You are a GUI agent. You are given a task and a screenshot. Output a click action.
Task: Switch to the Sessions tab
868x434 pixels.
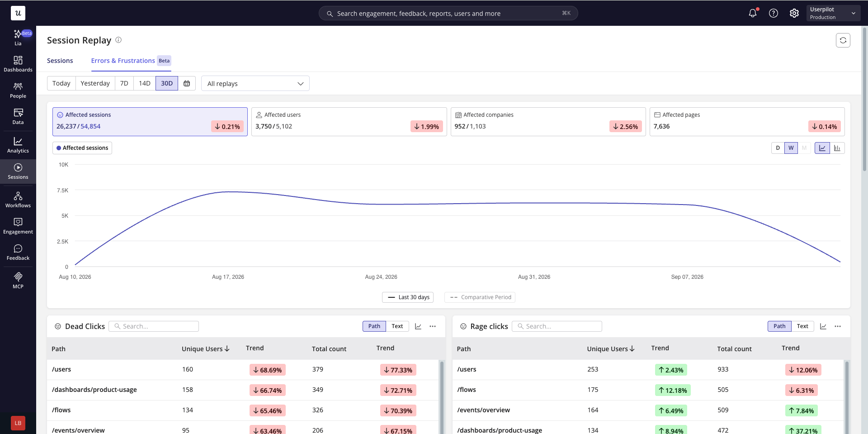click(x=60, y=61)
